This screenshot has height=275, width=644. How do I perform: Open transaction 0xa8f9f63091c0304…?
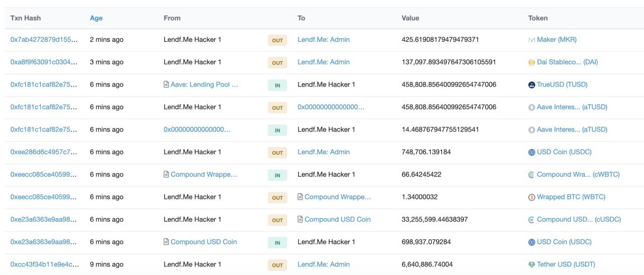click(x=44, y=62)
